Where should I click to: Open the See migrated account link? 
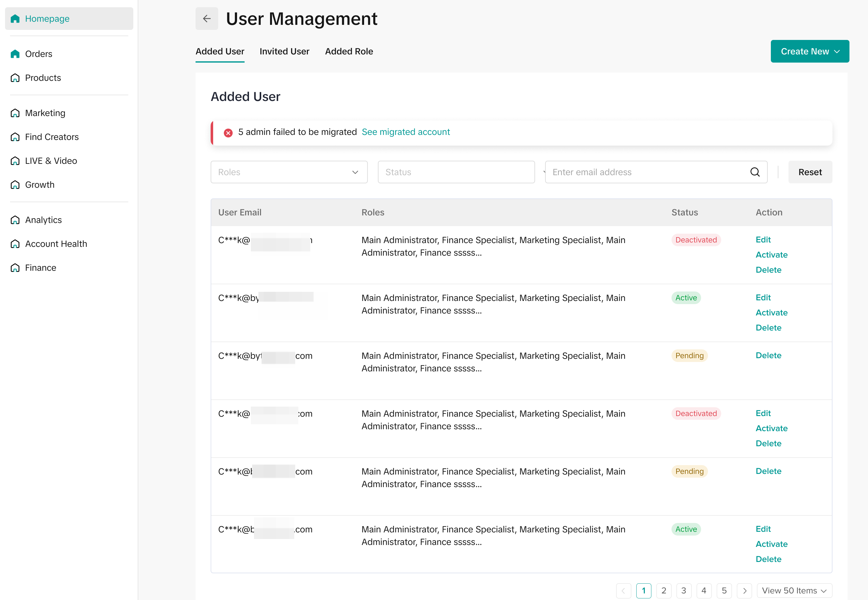(x=406, y=132)
